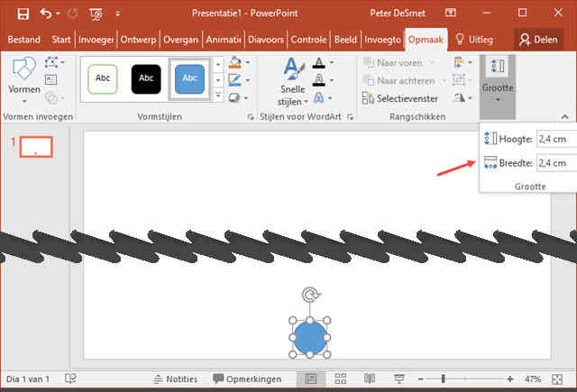Fit slide to current window icon
This screenshot has height=392, width=577.
coord(557,379)
